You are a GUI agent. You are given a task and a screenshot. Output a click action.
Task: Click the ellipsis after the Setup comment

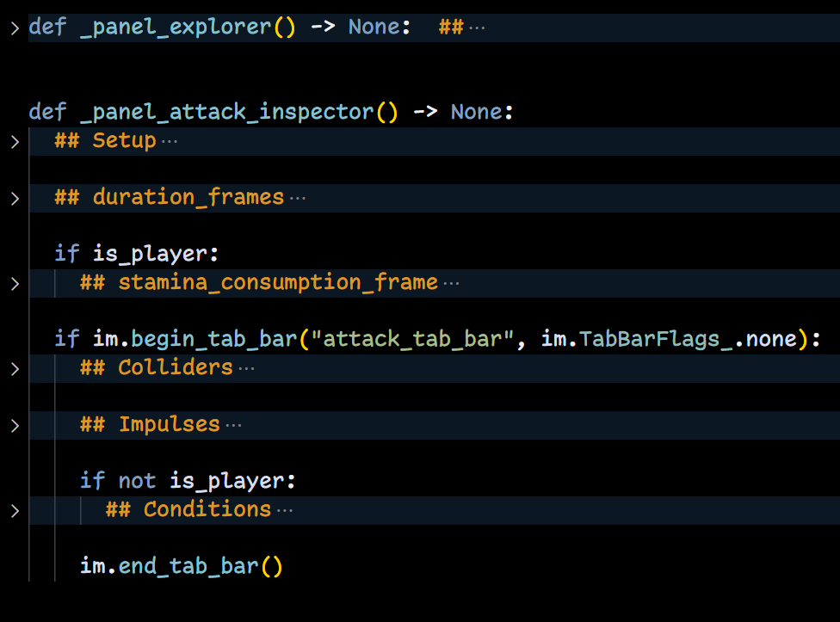click(169, 141)
